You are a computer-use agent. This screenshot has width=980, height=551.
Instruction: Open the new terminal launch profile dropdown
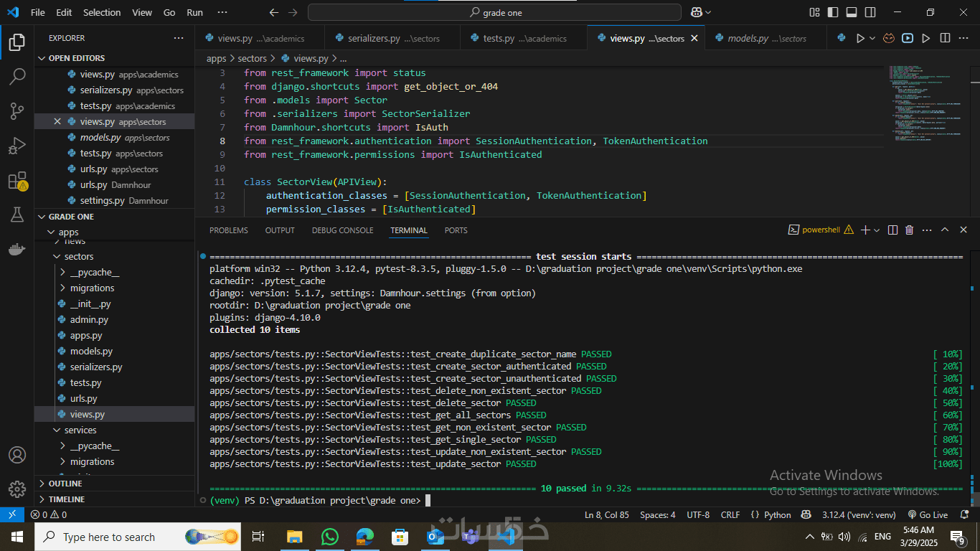[x=877, y=230]
